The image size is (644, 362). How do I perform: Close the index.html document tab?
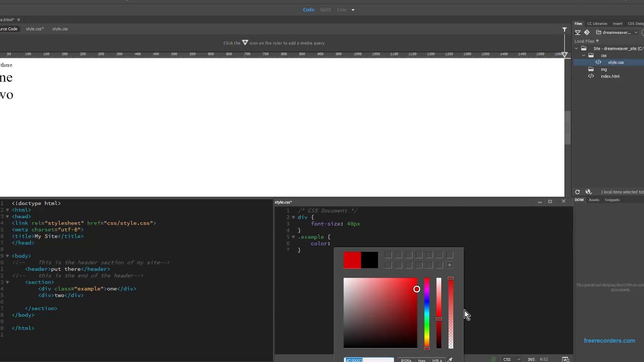click(19, 20)
